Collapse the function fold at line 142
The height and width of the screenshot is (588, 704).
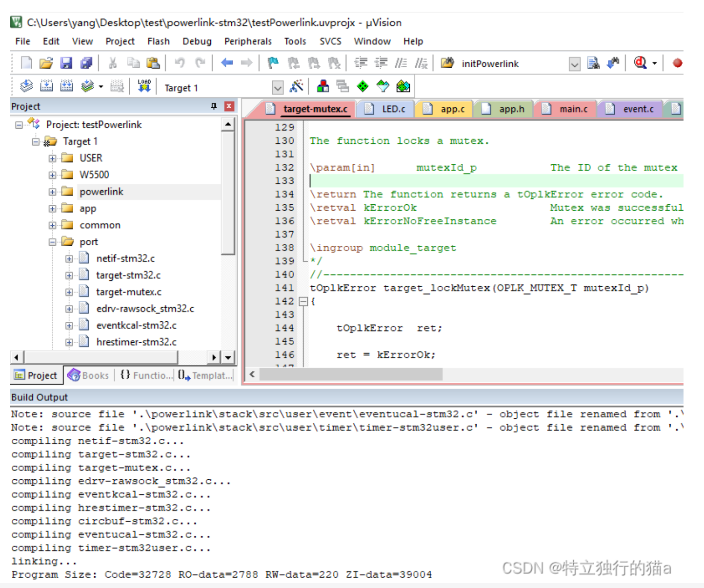click(303, 301)
